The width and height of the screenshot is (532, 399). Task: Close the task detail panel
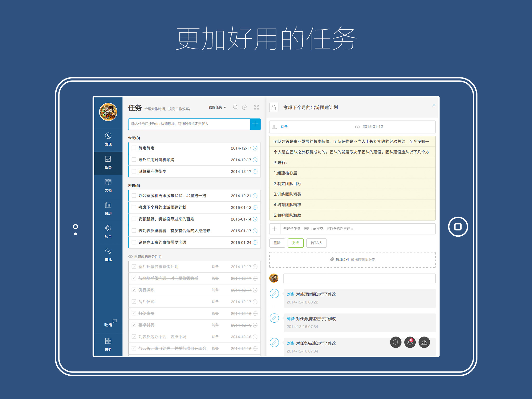point(434,105)
